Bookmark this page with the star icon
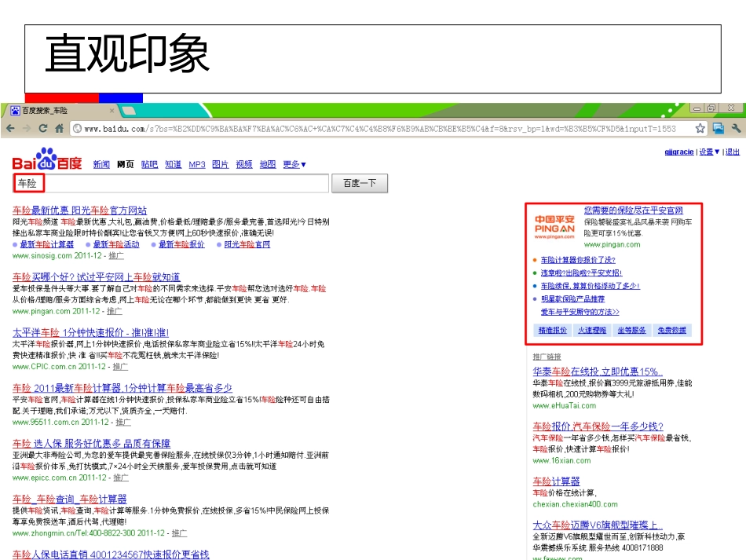 tap(700, 129)
